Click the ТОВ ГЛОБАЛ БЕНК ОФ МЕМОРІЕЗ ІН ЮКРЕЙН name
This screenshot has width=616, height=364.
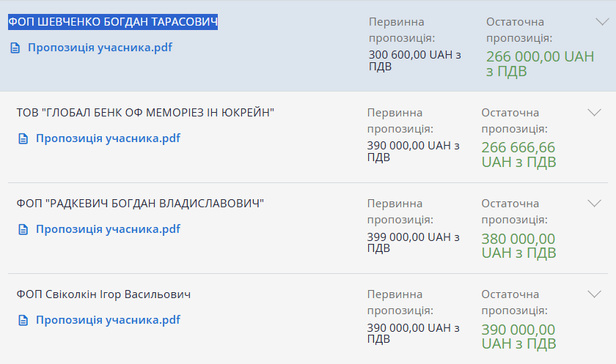(x=145, y=113)
